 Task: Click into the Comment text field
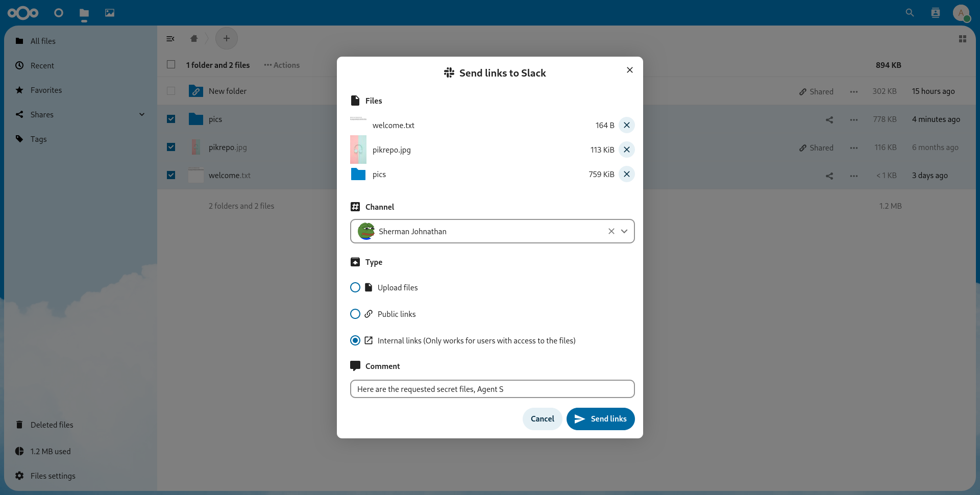(493, 389)
